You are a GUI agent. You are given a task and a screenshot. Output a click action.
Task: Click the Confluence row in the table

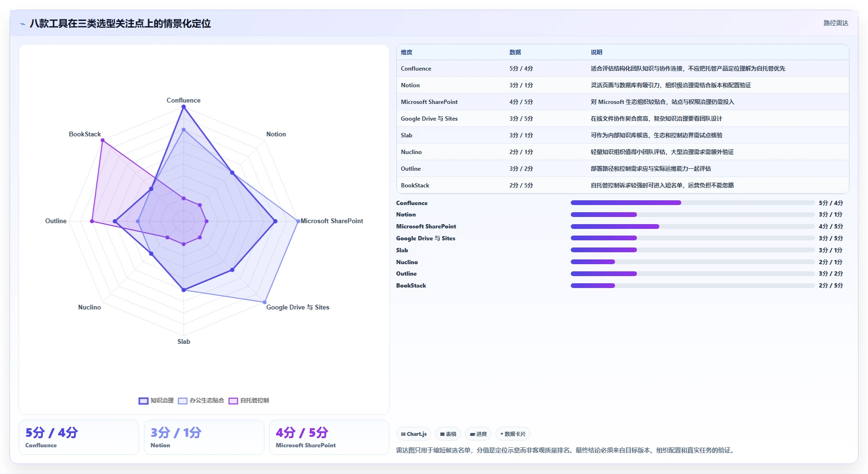[x=623, y=69]
